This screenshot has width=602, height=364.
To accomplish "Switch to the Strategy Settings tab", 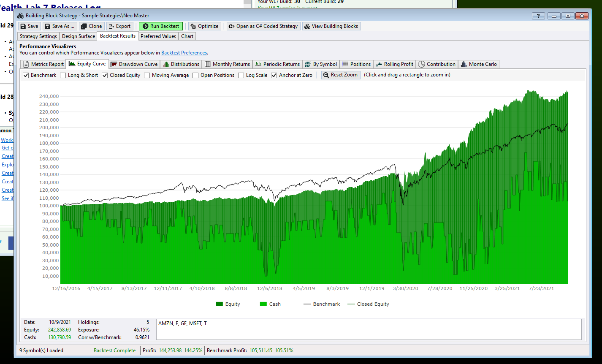I will [38, 36].
